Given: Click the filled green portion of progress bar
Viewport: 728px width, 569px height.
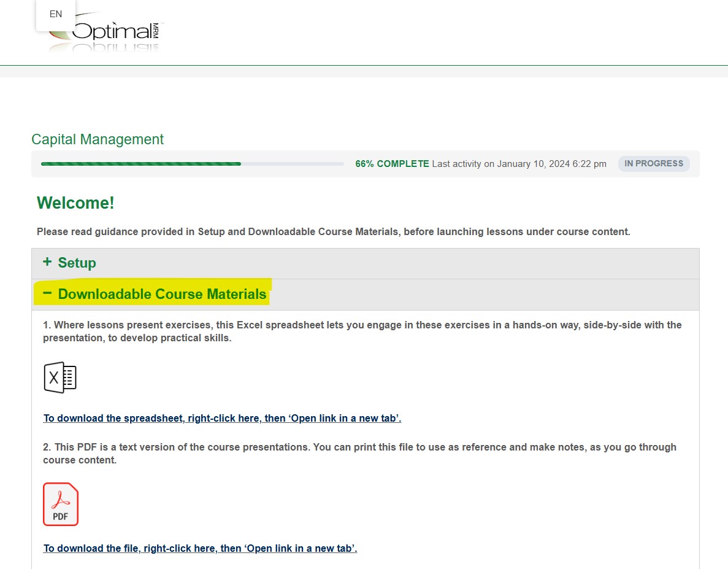Looking at the screenshot, I should 140,164.
